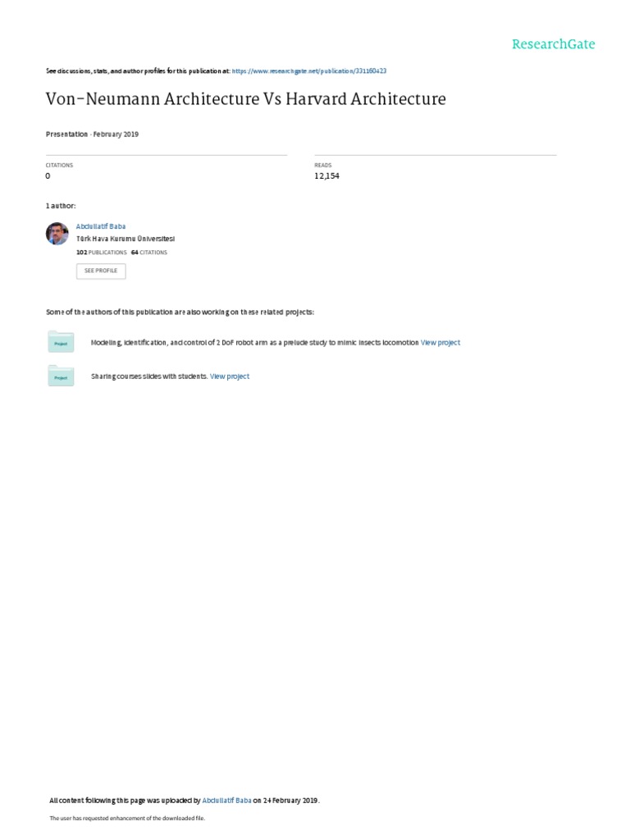Click the SEE PROFILE button
Image resolution: width=630 pixels, height=840 pixels.
tap(101, 271)
